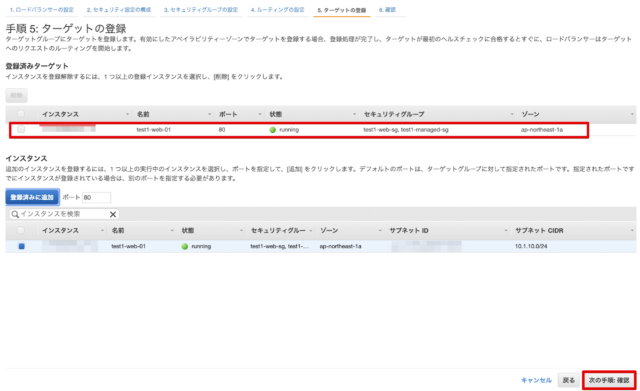Screen dimensions: 640x391
Task: Open 状態 column sort arrow in lower instances table
Action: pyautogui.click(x=241, y=231)
